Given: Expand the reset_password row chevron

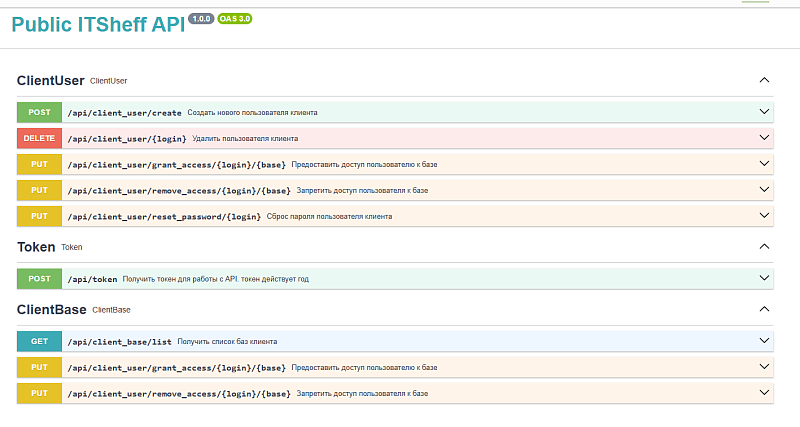Looking at the screenshot, I should (764, 216).
